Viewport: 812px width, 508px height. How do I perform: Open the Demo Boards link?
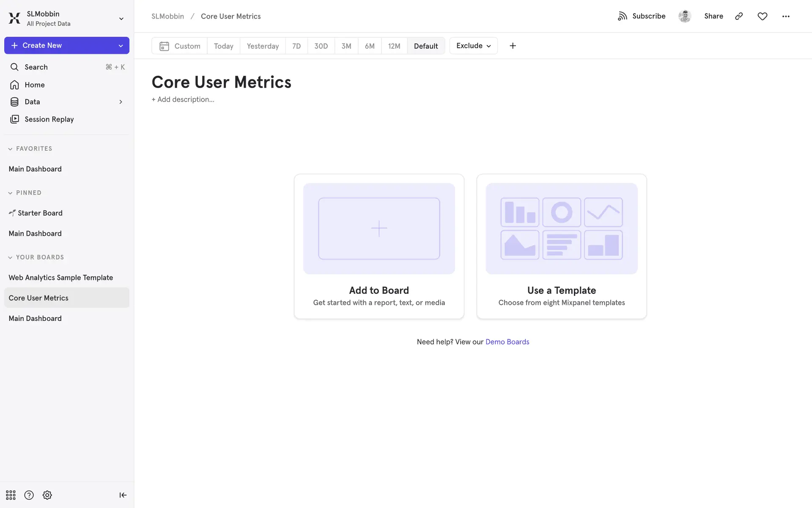[x=507, y=342]
